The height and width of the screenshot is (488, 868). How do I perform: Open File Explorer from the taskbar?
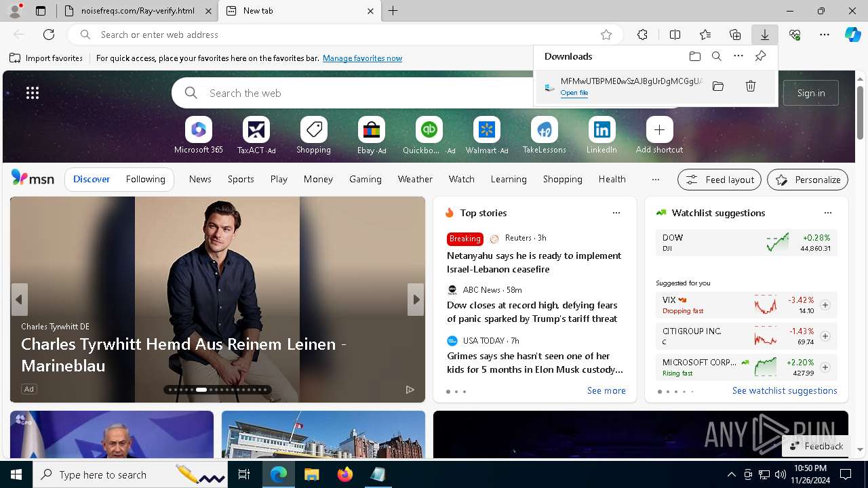pyautogui.click(x=312, y=474)
